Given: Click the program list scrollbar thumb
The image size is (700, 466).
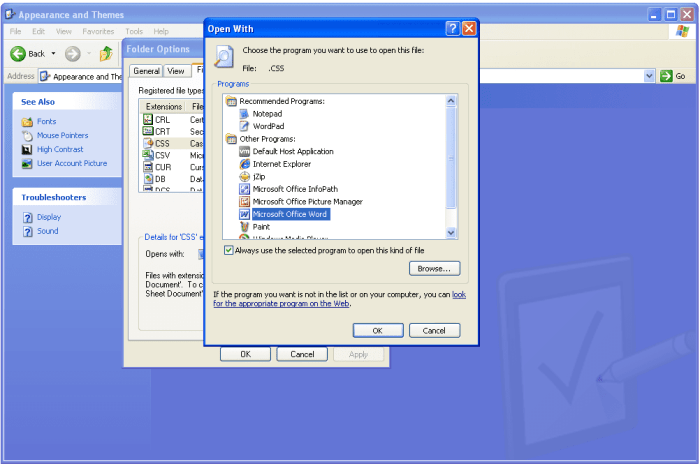Looking at the screenshot, I should click(x=451, y=158).
